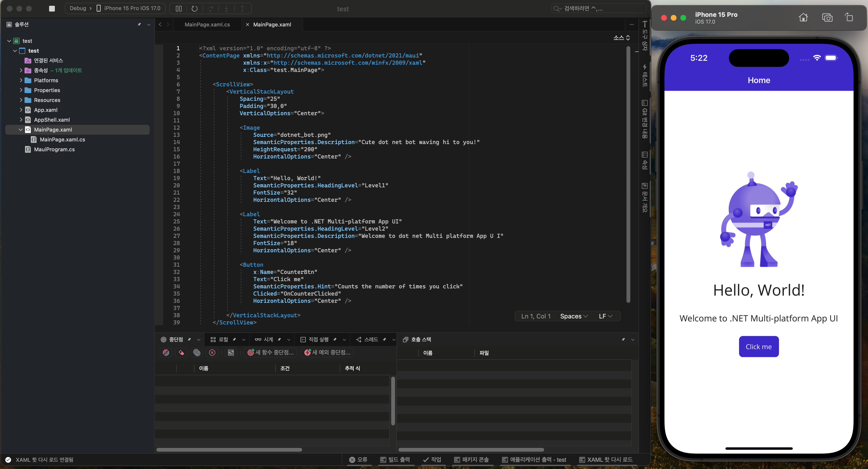
Task: Click 새 예외 중단점 button
Action: pyautogui.click(x=327, y=352)
